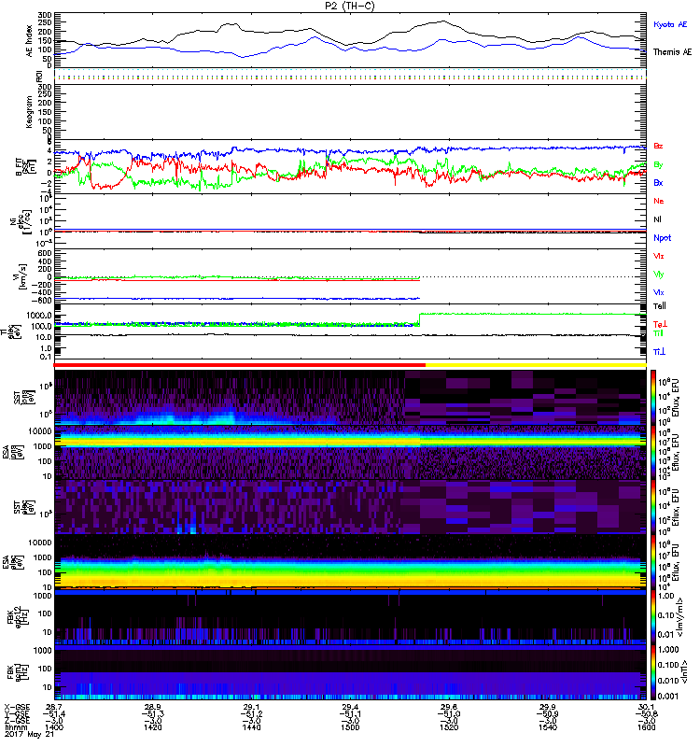
Task: Click the yellow segment of the status bar
Action: pyautogui.click(x=536, y=365)
